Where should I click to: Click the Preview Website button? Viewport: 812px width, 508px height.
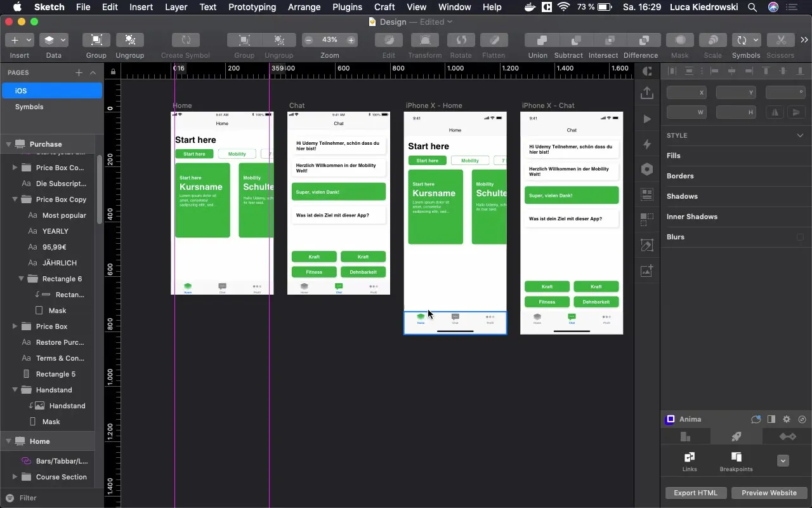(x=769, y=493)
